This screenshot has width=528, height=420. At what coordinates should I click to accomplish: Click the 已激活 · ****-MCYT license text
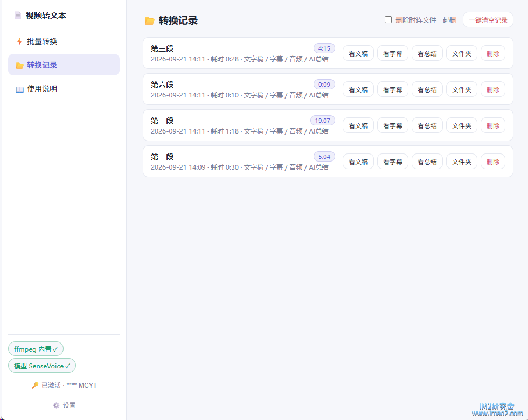pos(69,386)
